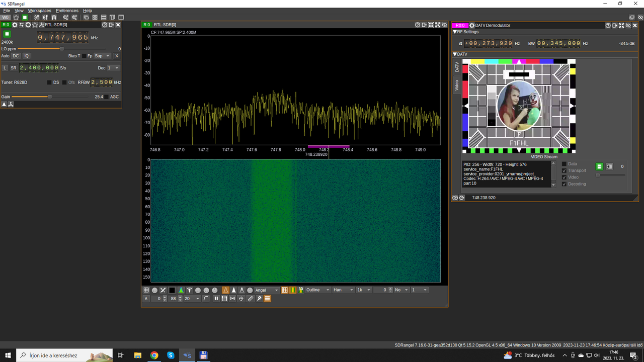The height and width of the screenshot is (362, 644).
Task: Click the X transverter button
Action: tap(116, 56)
